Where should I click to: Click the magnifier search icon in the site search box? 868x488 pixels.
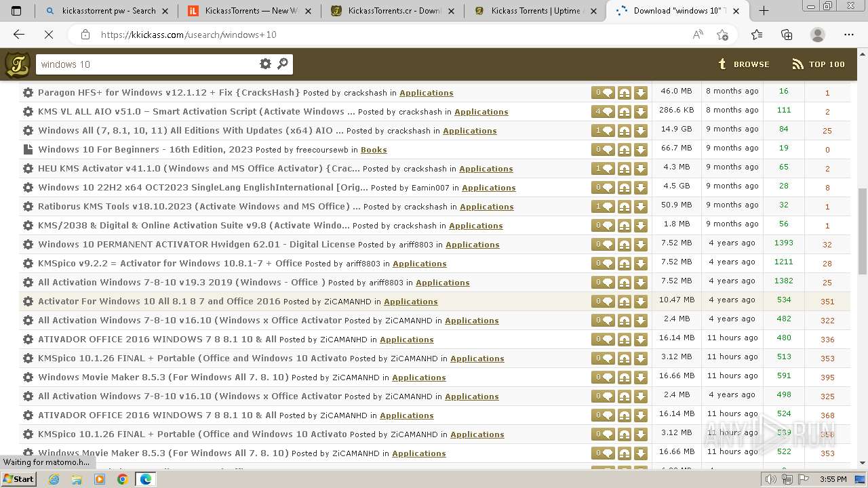coord(283,64)
